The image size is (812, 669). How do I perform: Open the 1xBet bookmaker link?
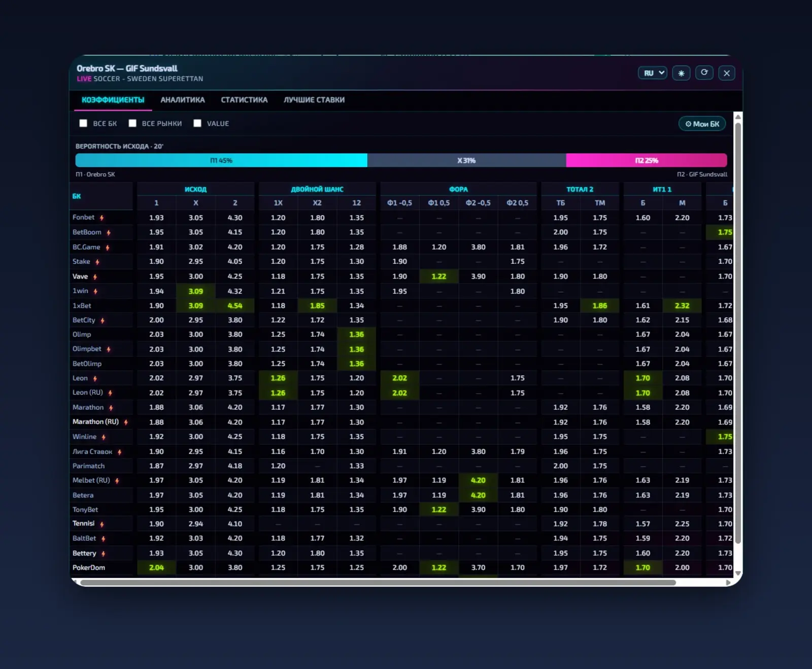coord(82,306)
